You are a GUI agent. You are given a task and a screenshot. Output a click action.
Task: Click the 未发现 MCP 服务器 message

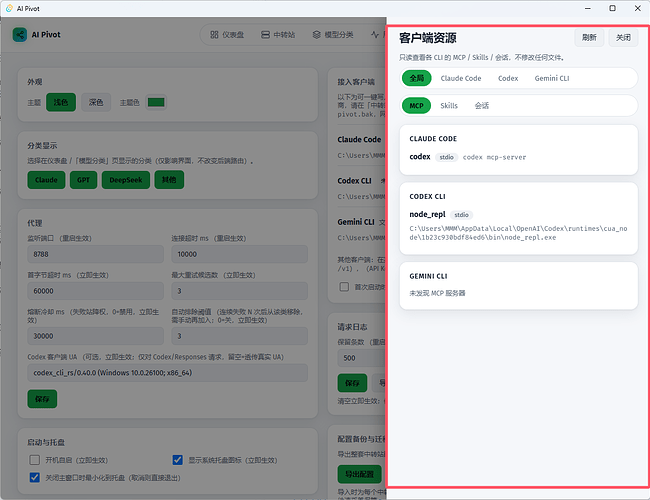tap(437, 293)
